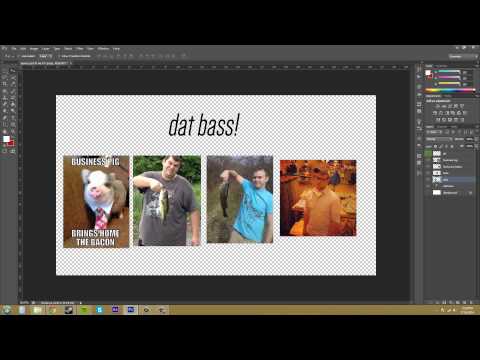Image resolution: width=480 pixels, height=360 pixels.
Task: Toggle Show Transform Controls checkbox
Action: pos(60,56)
